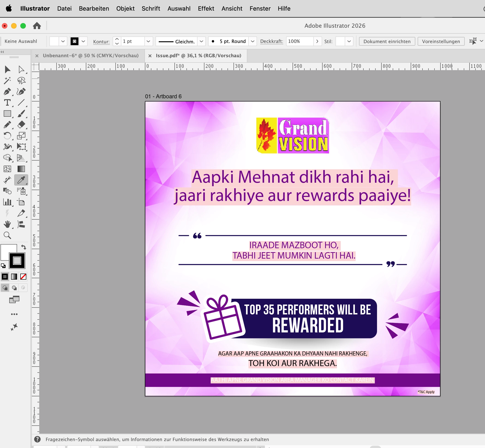Screen dimensions: 485x448
Task: Select the Magic Wand tool
Action: pyautogui.click(x=7, y=81)
